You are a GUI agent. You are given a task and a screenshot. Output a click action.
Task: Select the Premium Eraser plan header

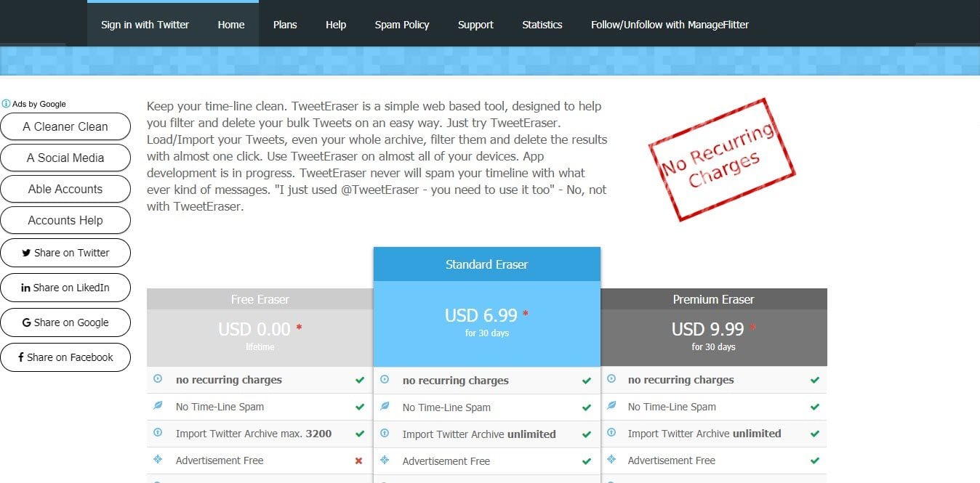pos(714,299)
